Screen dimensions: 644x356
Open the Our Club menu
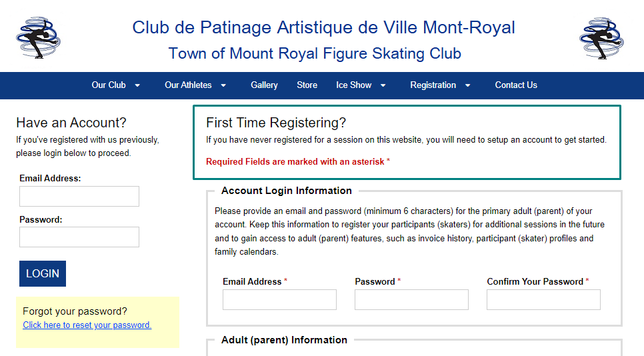point(109,85)
